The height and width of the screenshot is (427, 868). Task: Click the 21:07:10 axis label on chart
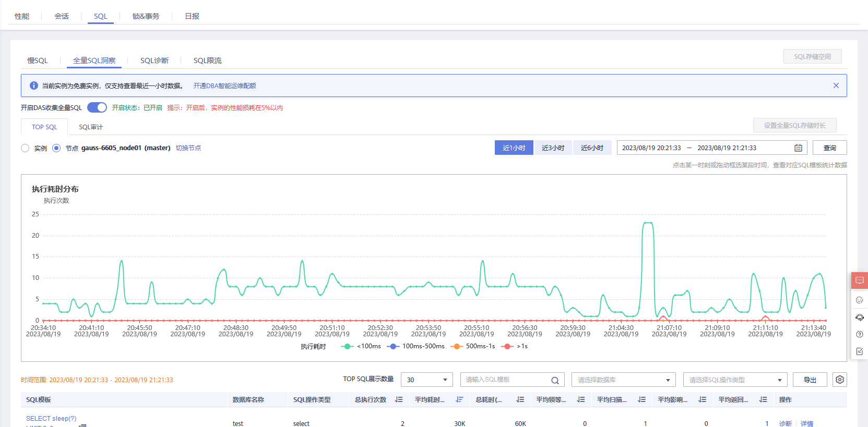(669, 331)
